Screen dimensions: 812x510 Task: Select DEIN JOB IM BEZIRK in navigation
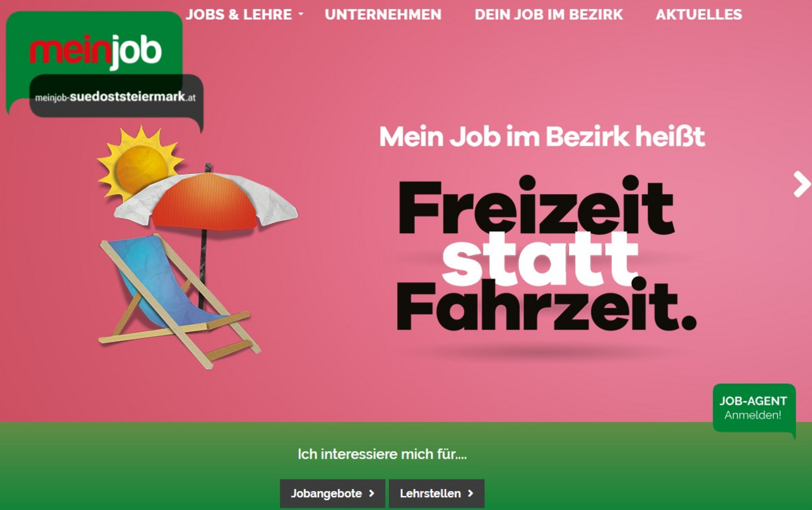pyautogui.click(x=549, y=14)
